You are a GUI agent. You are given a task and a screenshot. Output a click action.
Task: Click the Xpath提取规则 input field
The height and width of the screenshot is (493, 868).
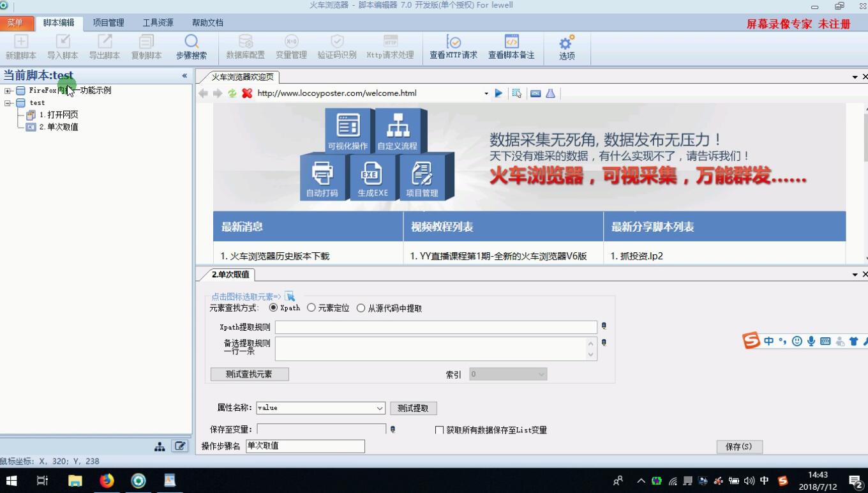pyautogui.click(x=436, y=327)
